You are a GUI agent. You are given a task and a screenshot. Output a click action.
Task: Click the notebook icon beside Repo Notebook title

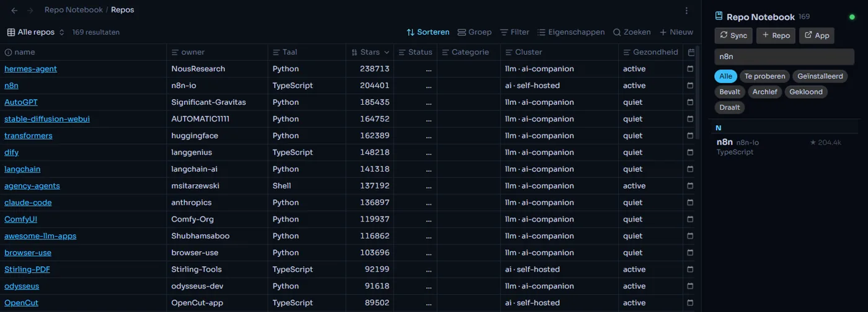(719, 17)
